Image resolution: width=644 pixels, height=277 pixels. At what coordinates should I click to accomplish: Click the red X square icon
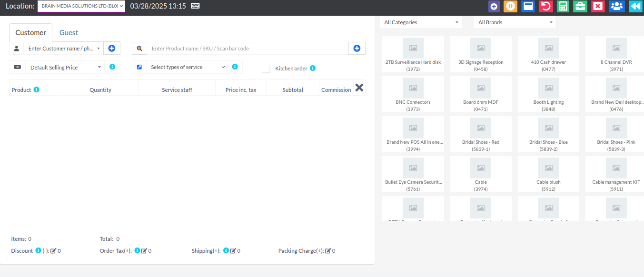598,6
